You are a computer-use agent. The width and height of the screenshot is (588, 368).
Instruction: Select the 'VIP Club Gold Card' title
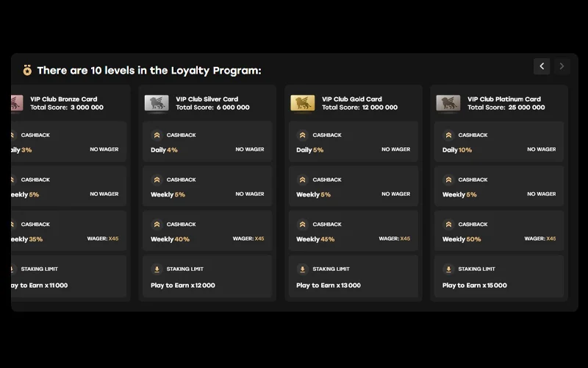pyautogui.click(x=352, y=99)
